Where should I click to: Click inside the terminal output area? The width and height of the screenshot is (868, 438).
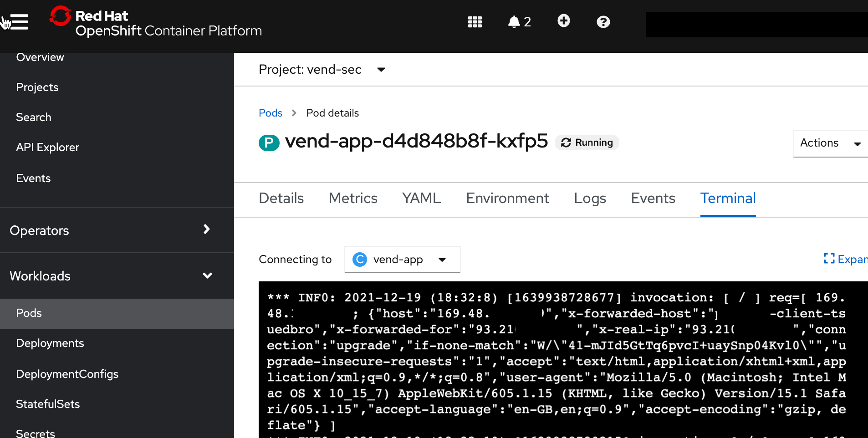pyautogui.click(x=546, y=360)
